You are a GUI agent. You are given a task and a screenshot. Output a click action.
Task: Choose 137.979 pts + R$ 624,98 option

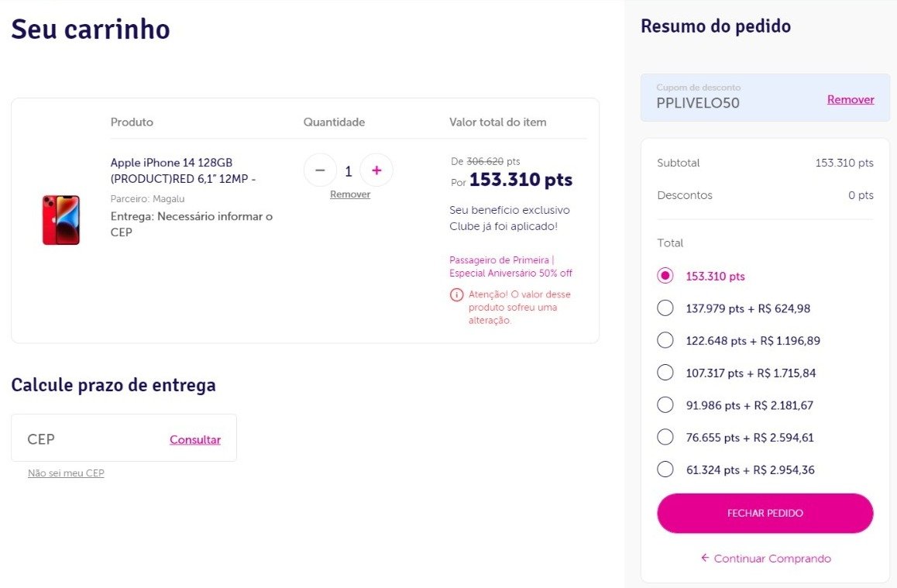click(665, 308)
